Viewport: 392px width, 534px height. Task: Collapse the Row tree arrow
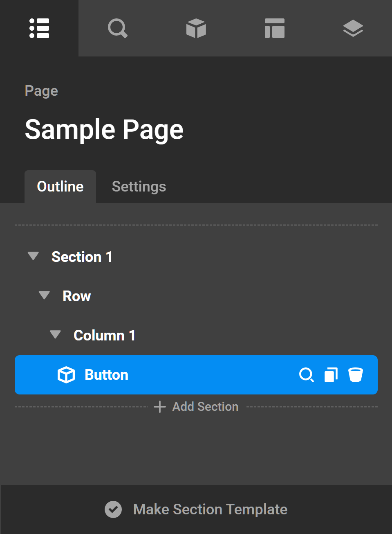coord(44,295)
